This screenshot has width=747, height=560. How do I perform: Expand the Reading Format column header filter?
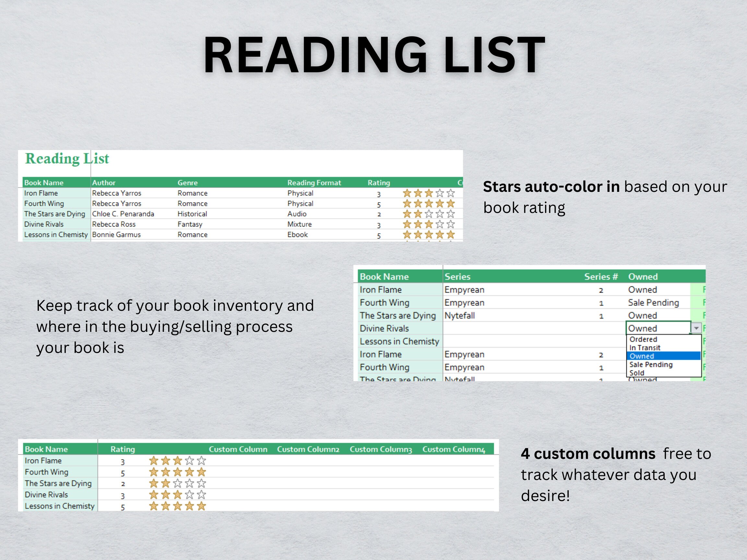[x=314, y=183]
